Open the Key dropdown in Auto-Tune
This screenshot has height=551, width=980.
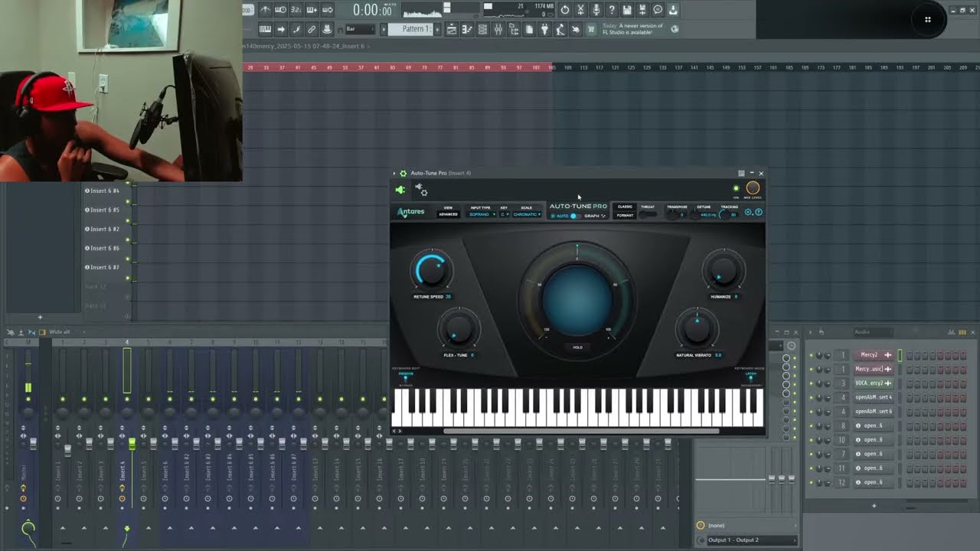pos(504,214)
